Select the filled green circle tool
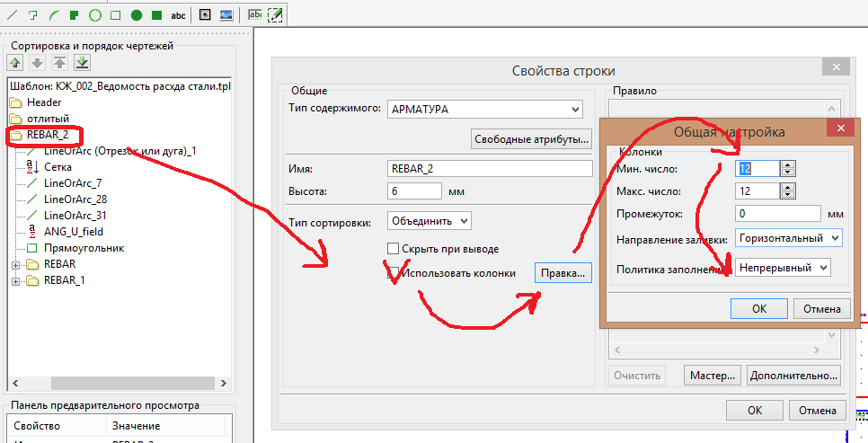 (136, 15)
